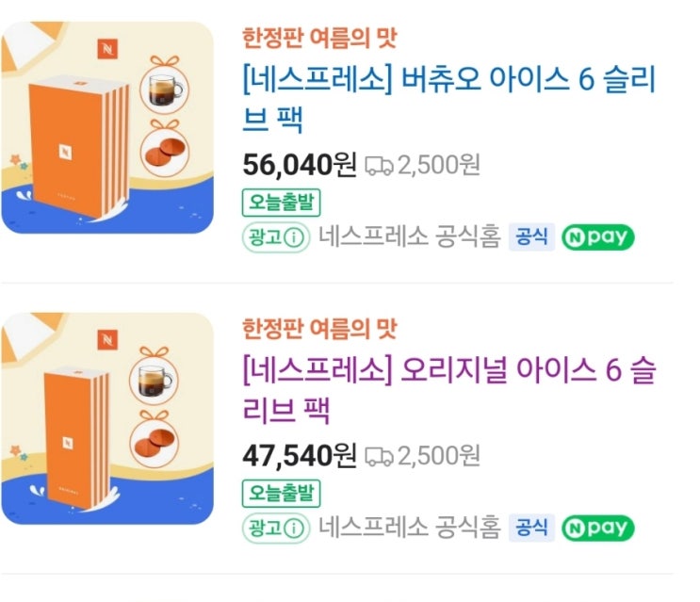The image size is (700, 602).
Task: Click the 광고 info icon on the 오리지널 listing
Action: click(296, 528)
